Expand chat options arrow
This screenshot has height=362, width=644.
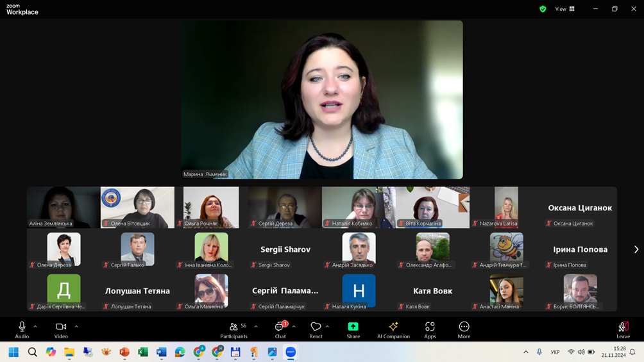click(x=294, y=327)
